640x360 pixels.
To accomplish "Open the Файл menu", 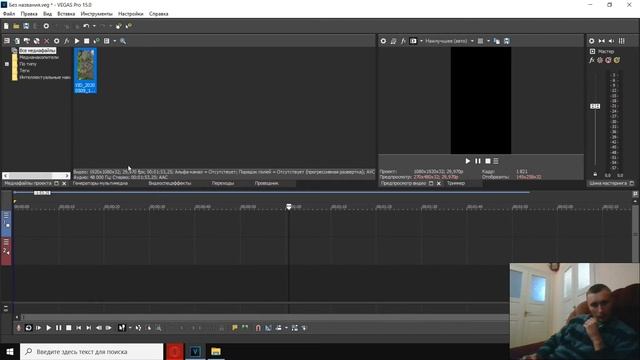I will 9,14.
